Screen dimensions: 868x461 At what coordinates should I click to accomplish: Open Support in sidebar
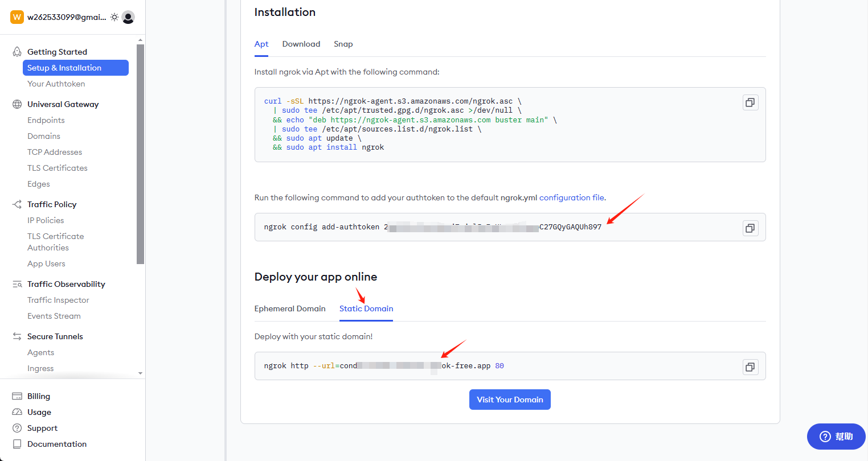(x=42, y=428)
